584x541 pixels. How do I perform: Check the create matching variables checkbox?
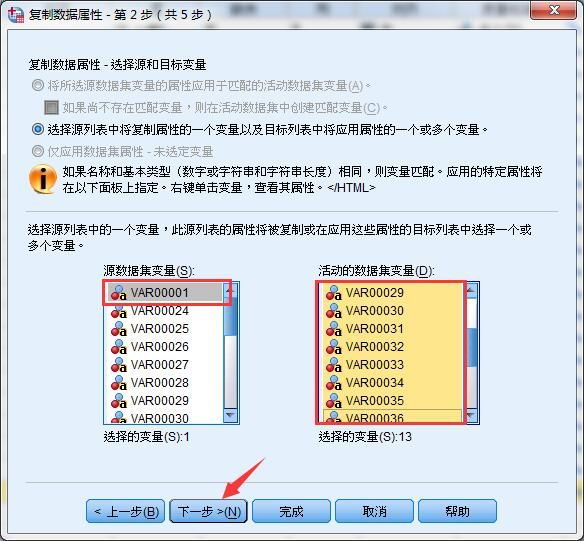click(x=51, y=108)
